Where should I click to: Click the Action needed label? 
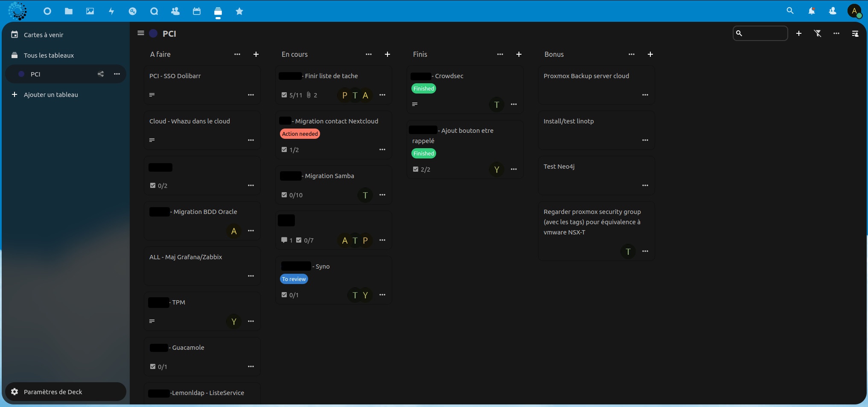pos(300,134)
